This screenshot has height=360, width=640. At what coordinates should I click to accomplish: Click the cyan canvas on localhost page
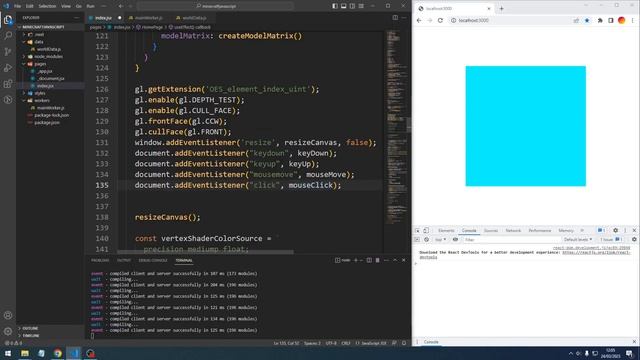click(525, 126)
